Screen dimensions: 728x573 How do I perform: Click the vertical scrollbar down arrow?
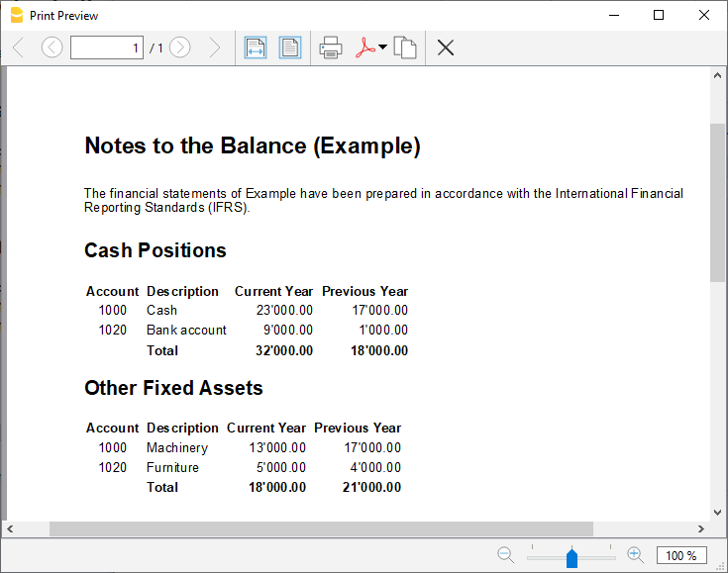coord(718,513)
